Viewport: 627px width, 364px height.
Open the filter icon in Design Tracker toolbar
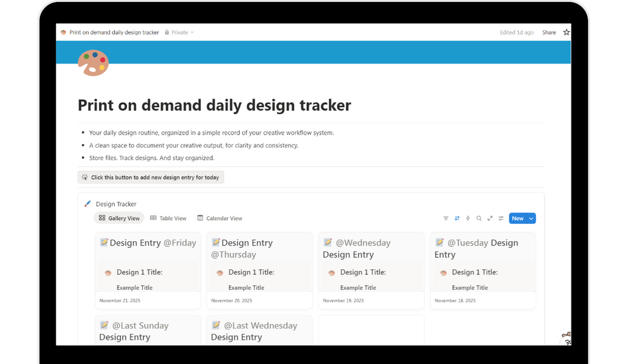(445, 218)
